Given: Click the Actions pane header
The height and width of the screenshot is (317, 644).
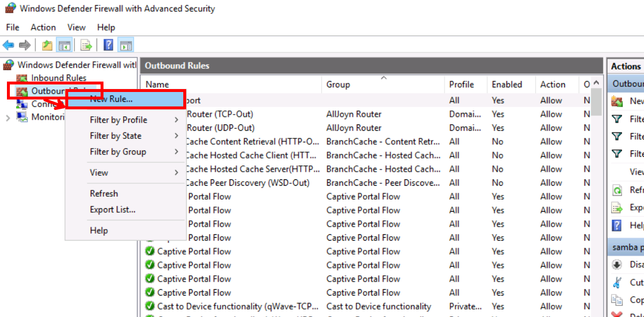Looking at the screenshot, I should [x=626, y=66].
